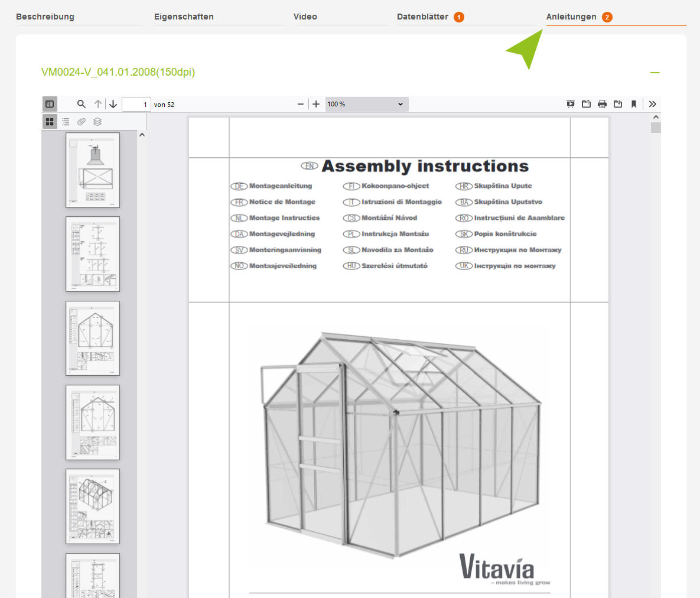Print the document

602,104
